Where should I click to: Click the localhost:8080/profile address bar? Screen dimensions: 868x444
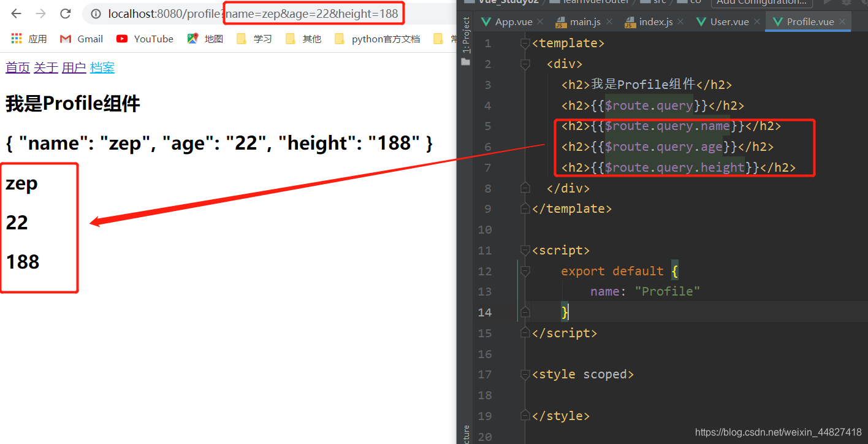(270, 13)
